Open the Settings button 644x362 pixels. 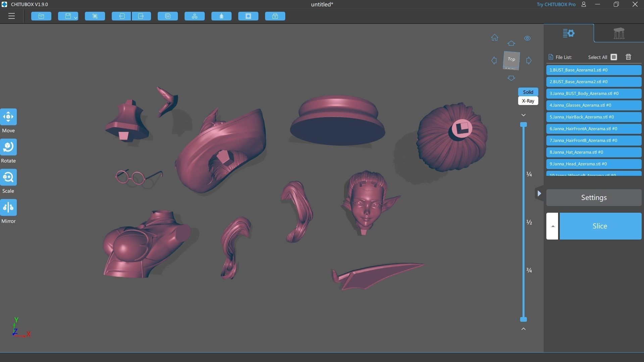(594, 198)
